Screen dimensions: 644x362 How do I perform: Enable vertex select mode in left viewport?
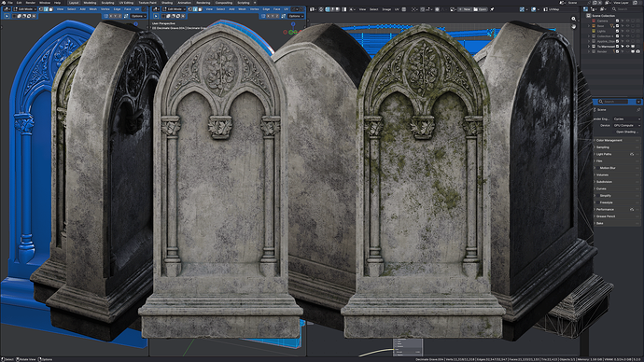[x=41, y=9]
